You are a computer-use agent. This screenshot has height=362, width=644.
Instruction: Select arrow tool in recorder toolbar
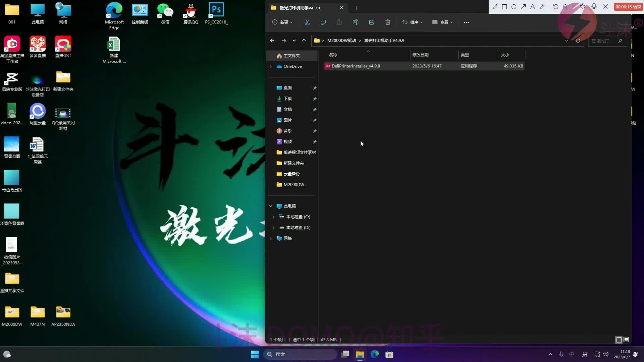(523, 7)
